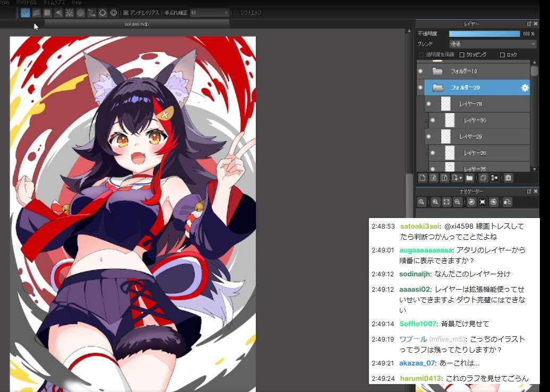Reset canvas rotation in Navigator
The image size is (550, 392).
pyautogui.click(x=483, y=202)
